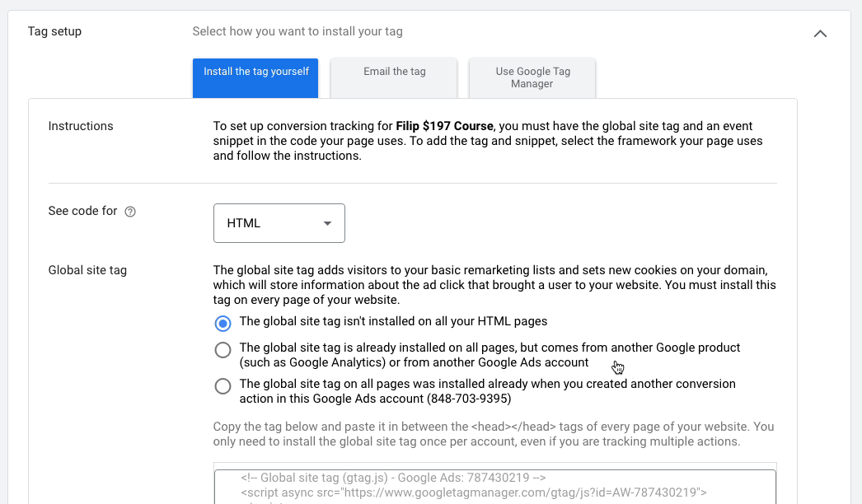Click the dropdown arrow in HTML selector

(x=328, y=223)
